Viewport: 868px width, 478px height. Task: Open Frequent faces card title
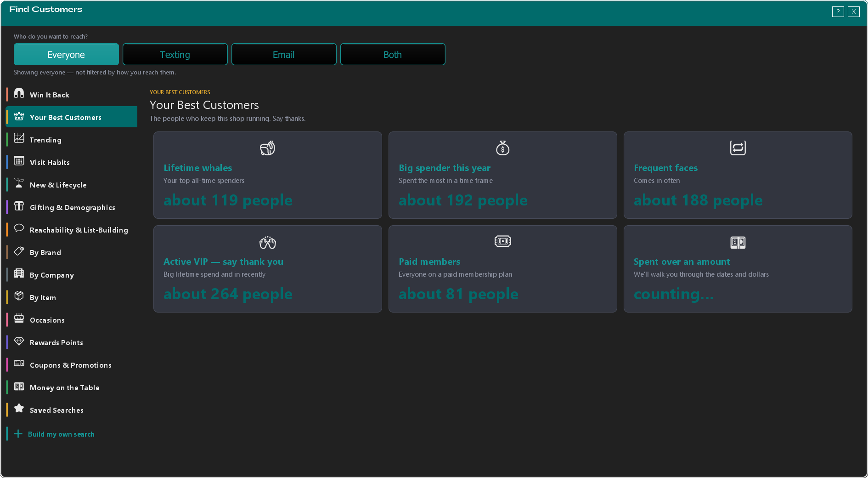coord(665,168)
